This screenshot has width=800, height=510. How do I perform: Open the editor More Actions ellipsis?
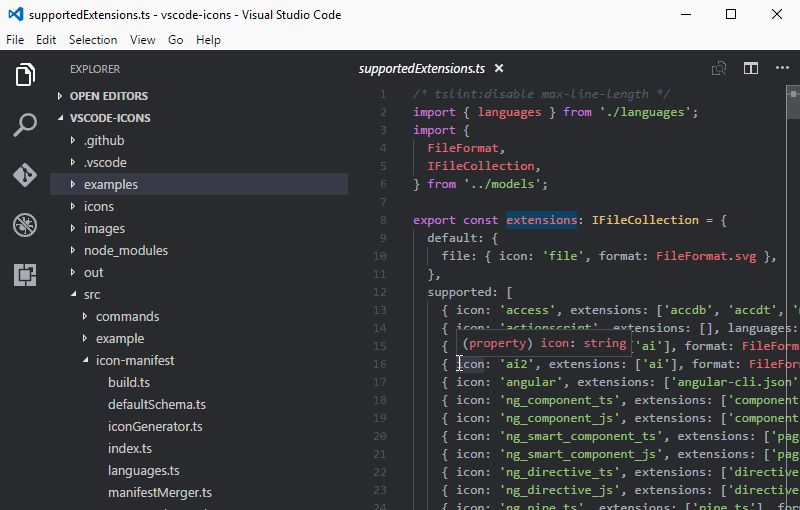pyautogui.click(x=782, y=68)
